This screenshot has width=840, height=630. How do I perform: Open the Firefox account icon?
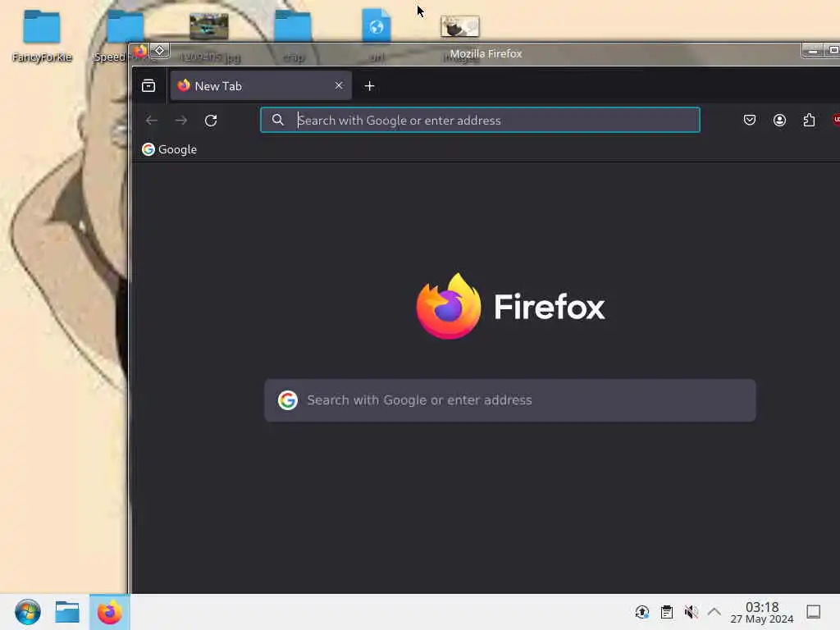779,120
